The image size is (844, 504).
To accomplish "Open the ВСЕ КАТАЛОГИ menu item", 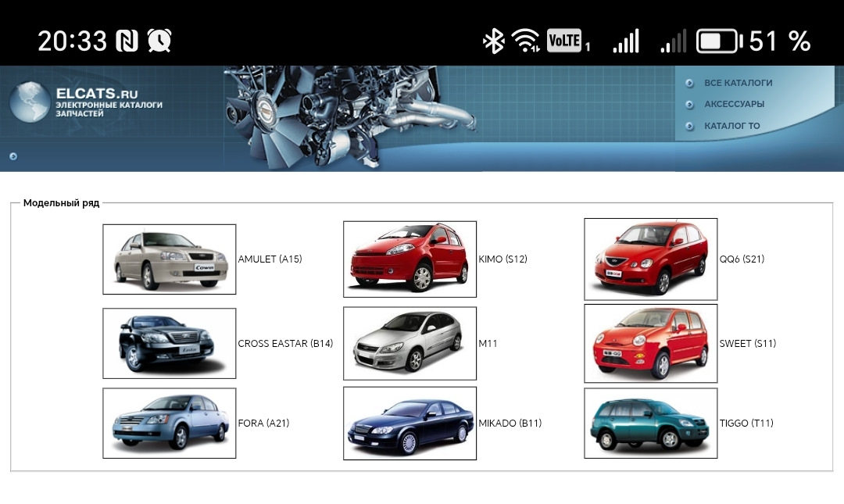I will pyautogui.click(x=738, y=83).
